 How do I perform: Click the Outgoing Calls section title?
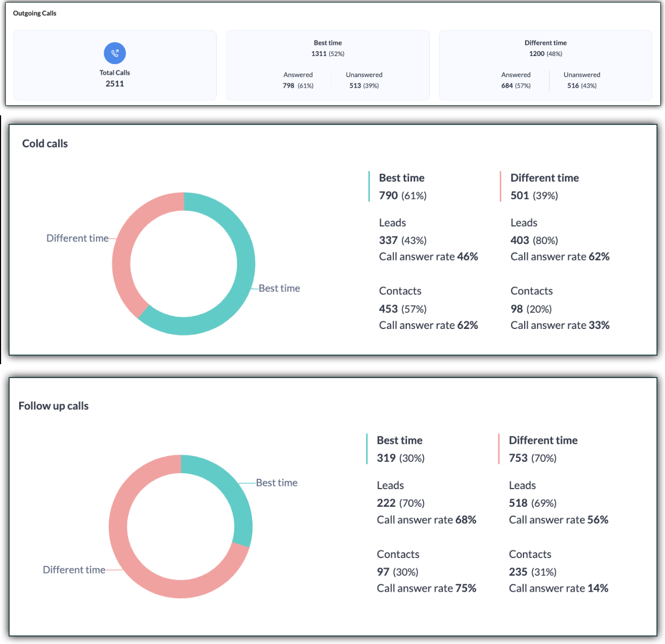[35, 13]
